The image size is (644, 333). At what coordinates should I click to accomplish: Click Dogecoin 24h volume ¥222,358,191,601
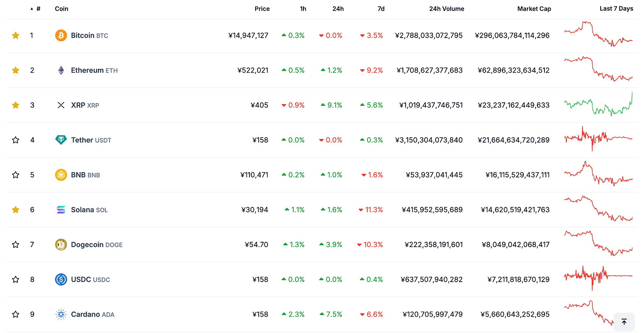(x=433, y=244)
